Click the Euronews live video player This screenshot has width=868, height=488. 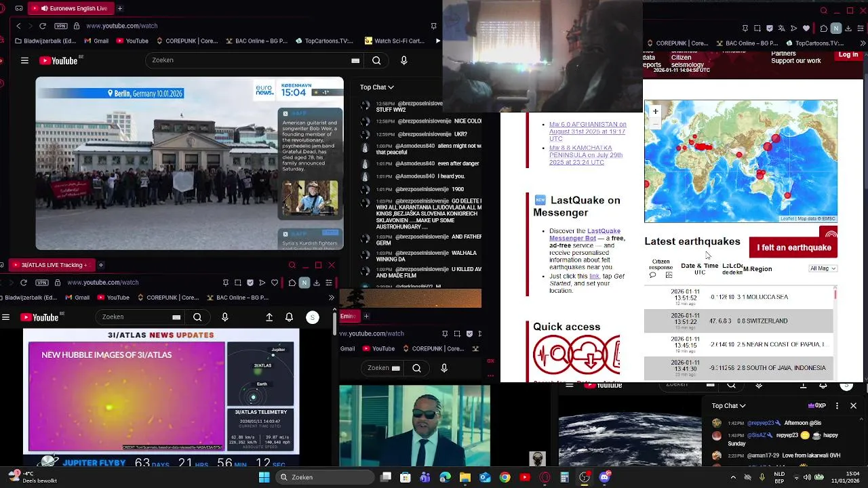tap(189, 163)
